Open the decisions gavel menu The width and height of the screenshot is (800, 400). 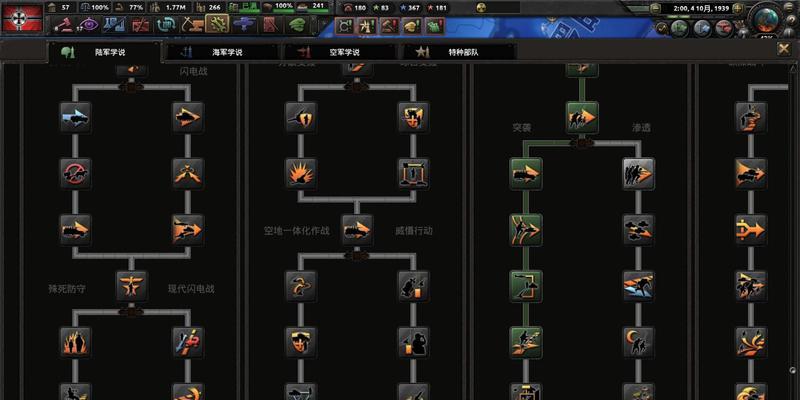click(x=63, y=23)
